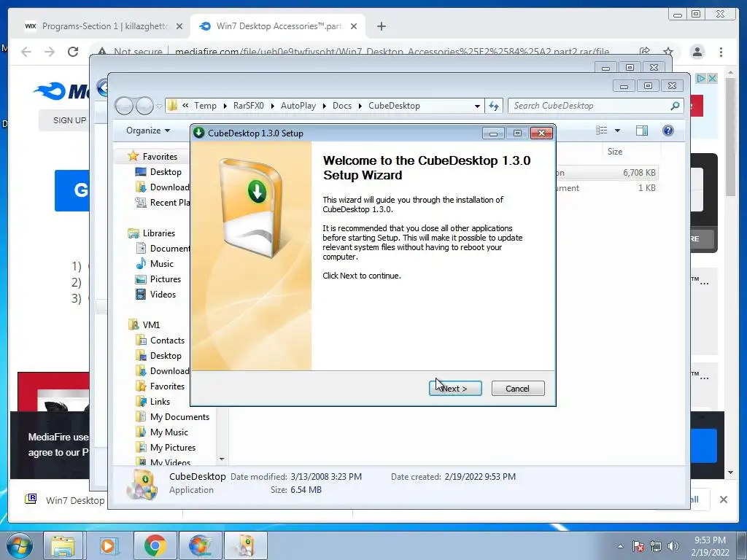Image resolution: width=747 pixels, height=560 pixels.
Task: Go forward in Chrome
Action: click(x=50, y=52)
